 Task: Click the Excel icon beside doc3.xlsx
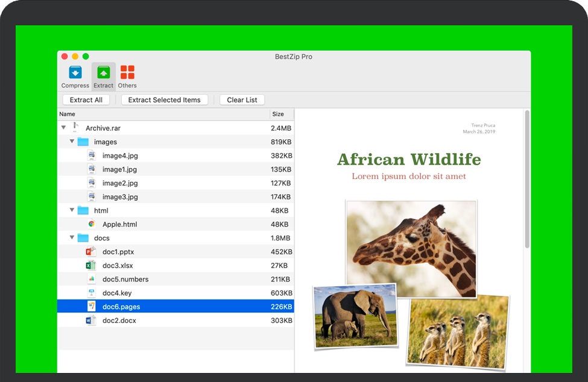point(91,266)
